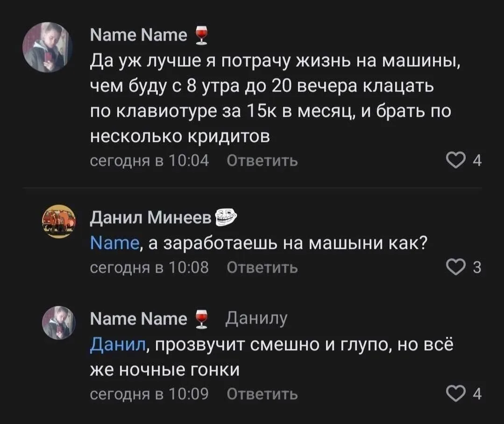Open Данил Минеев author name link

151,218
